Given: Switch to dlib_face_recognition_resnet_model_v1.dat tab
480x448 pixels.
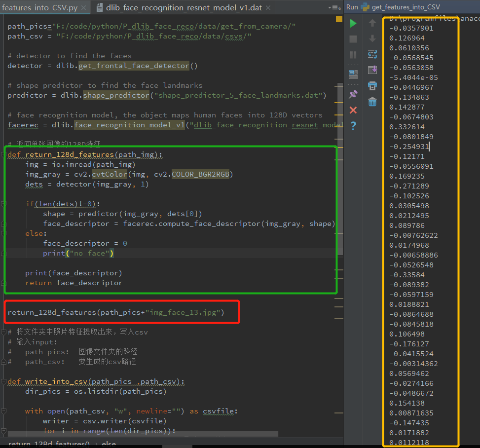Looking at the screenshot, I should (184, 8).
